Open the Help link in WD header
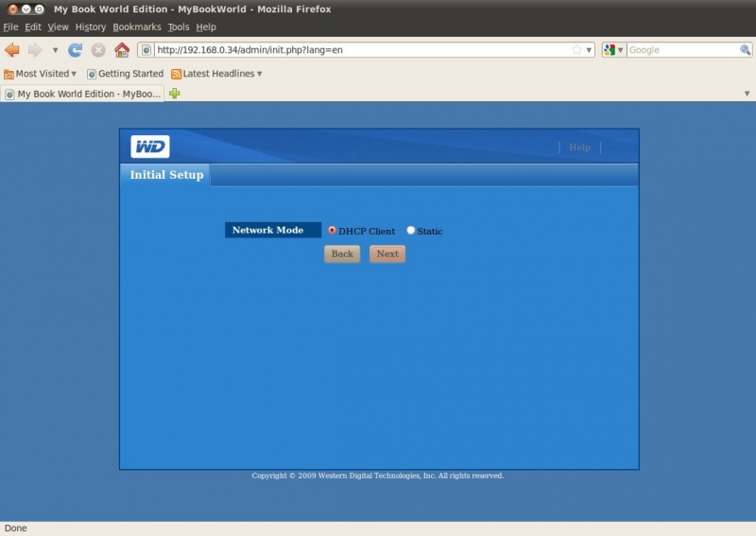 pyautogui.click(x=579, y=147)
